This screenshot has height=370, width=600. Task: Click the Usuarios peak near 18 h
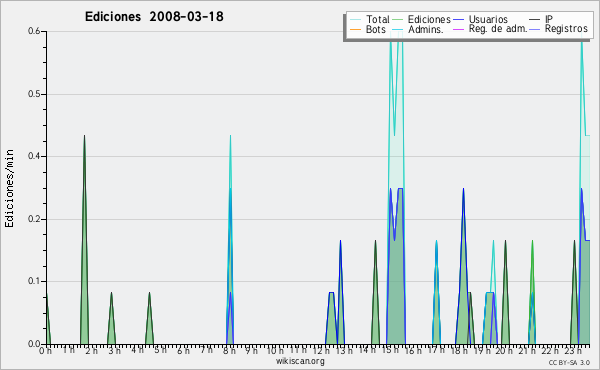tap(463, 266)
